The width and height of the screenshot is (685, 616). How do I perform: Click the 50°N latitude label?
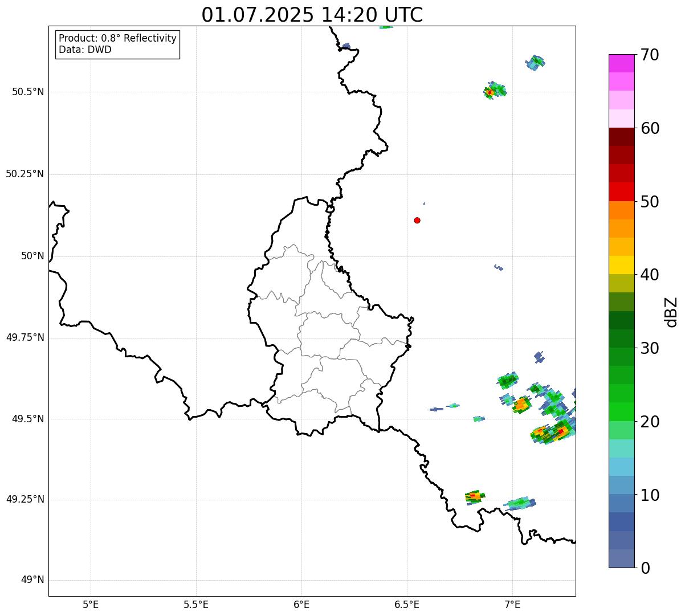(32, 256)
